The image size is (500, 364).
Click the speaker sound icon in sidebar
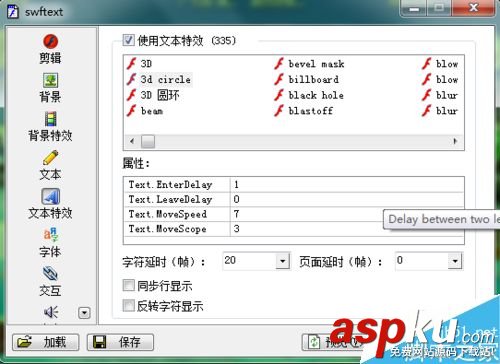point(51,312)
